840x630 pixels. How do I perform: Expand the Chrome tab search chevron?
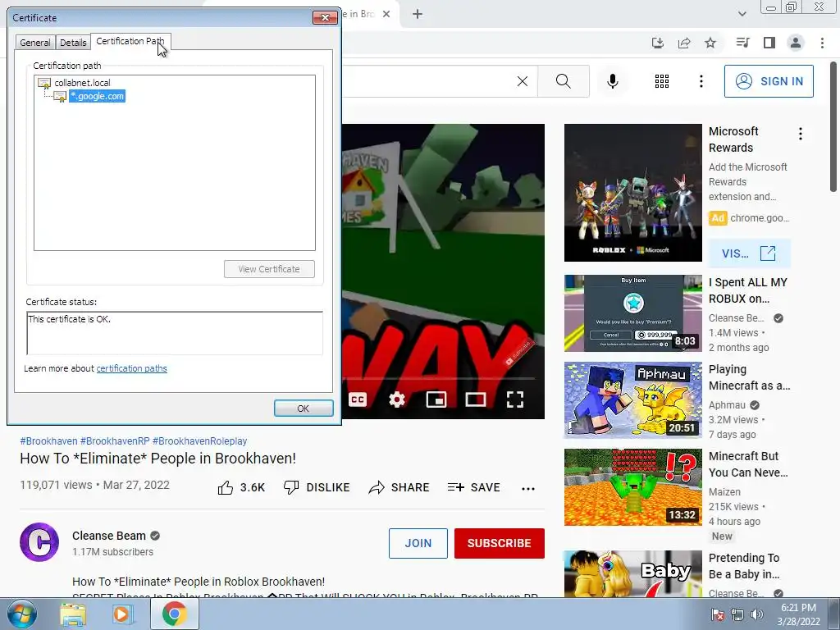click(742, 14)
